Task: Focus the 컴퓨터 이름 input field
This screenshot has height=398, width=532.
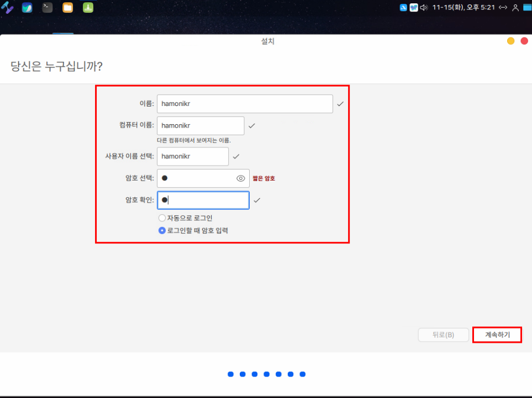Action: coord(200,126)
